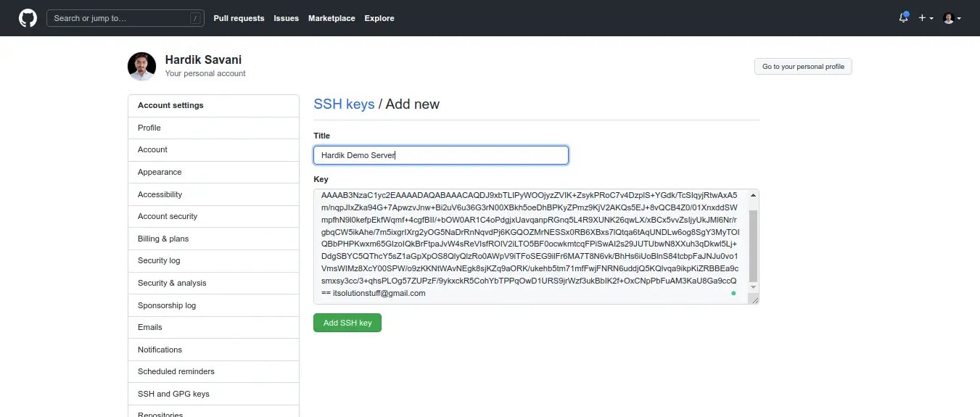
Task: Open the notifications bell icon
Action: pyautogui.click(x=903, y=18)
